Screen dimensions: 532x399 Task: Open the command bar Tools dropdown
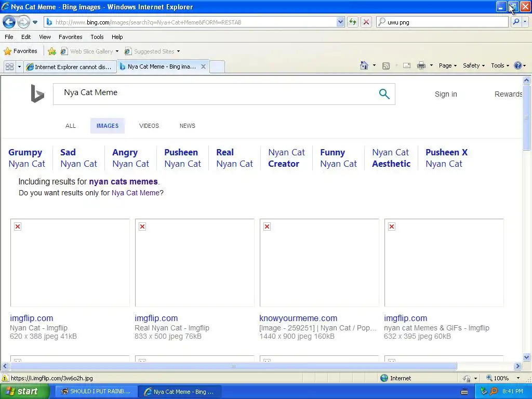pyautogui.click(x=500, y=65)
